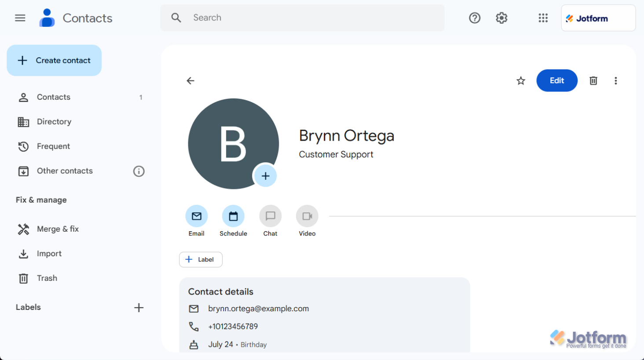Viewport: 644px width, 360px height.
Task: Send an email via Email icon
Action: point(197,216)
